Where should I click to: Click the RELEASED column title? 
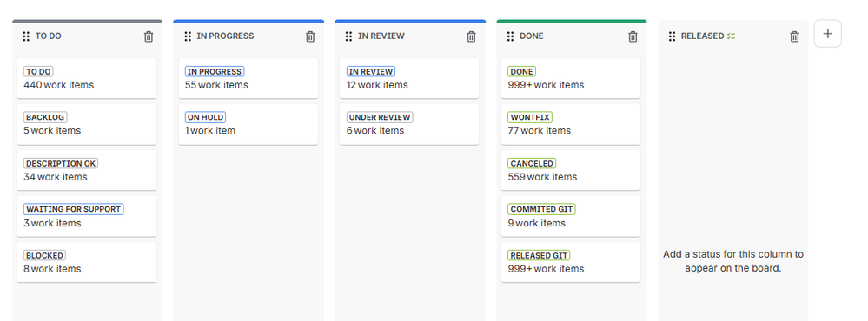[703, 36]
